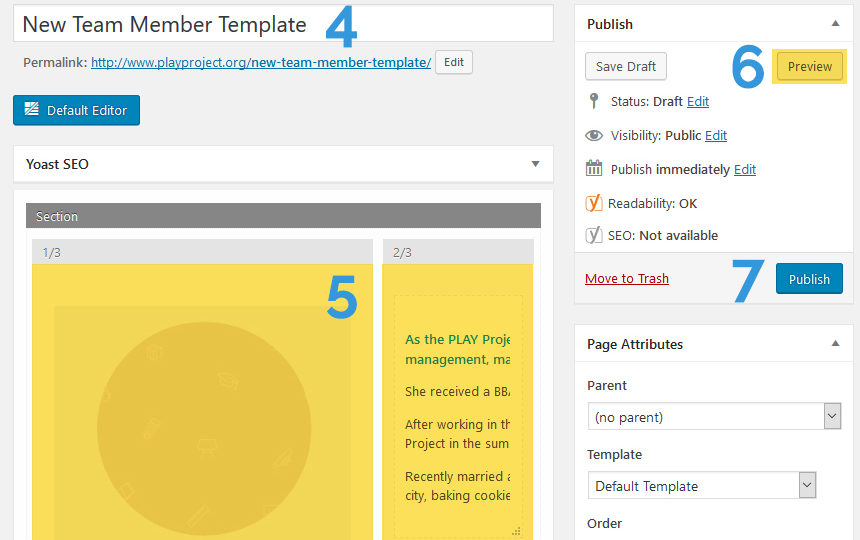Click the visibility eye icon
This screenshot has height=540, width=860.
593,135
